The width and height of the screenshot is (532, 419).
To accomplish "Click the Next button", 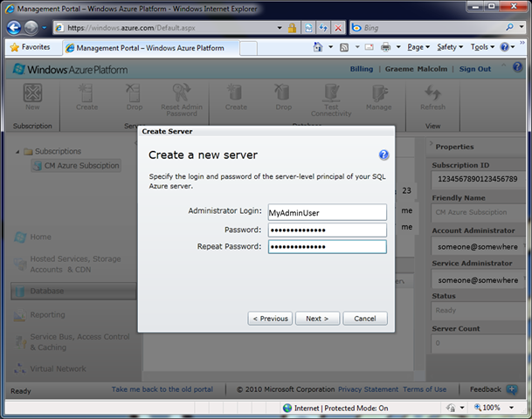I will point(317,319).
